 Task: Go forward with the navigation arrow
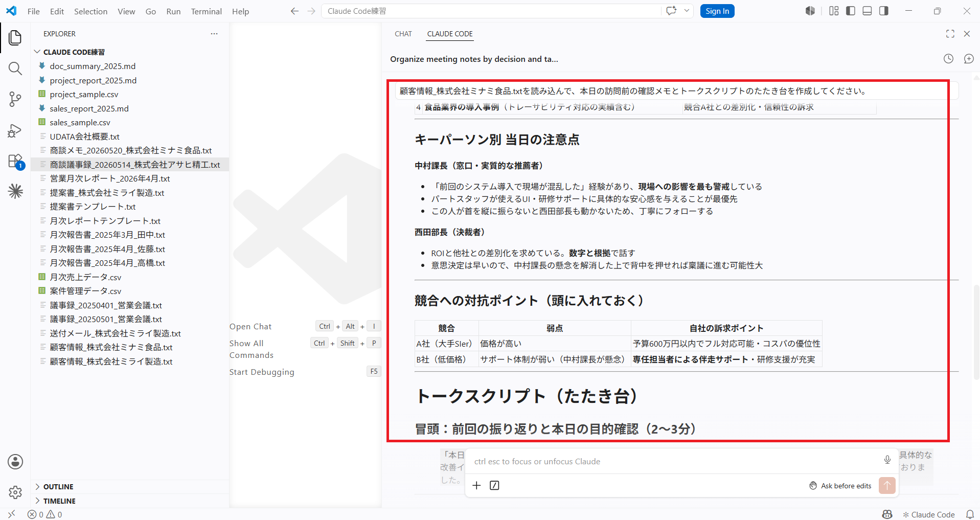(311, 11)
